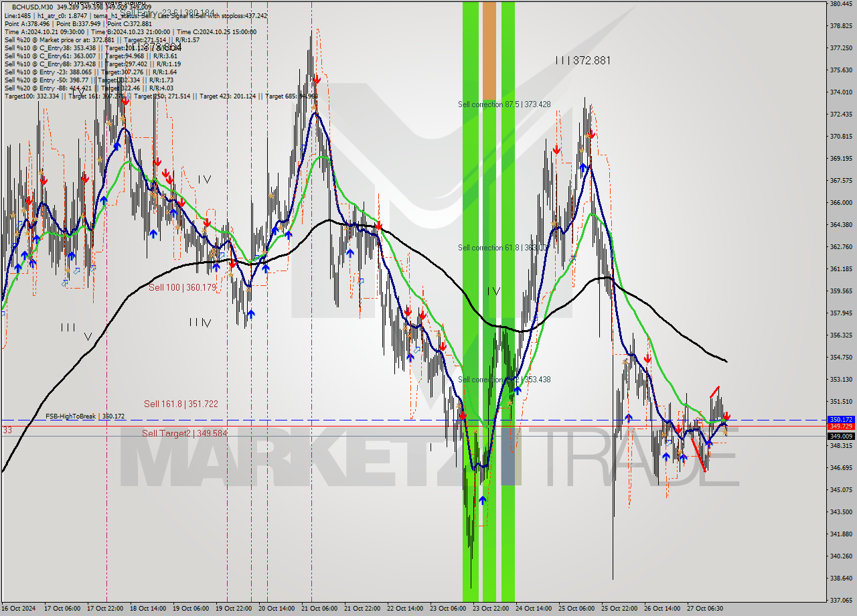The width and height of the screenshot is (857, 616).
Task: Select the 356.325 price axis label
Action: click(841, 335)
